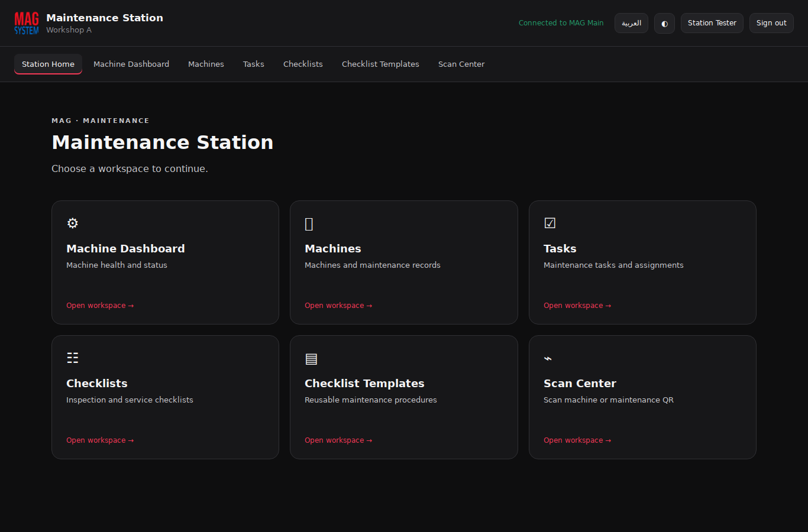This screenshot has height=532, width=808.
Task: Click 'Machines and maintenance records' description
Action: click(373, 265)
